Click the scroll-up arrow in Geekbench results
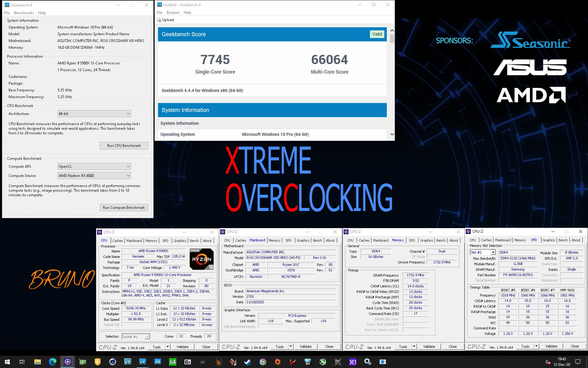Image resolution: width=588 pixels, height=368 pixels. pyautogui.click(x=392, y=31)
